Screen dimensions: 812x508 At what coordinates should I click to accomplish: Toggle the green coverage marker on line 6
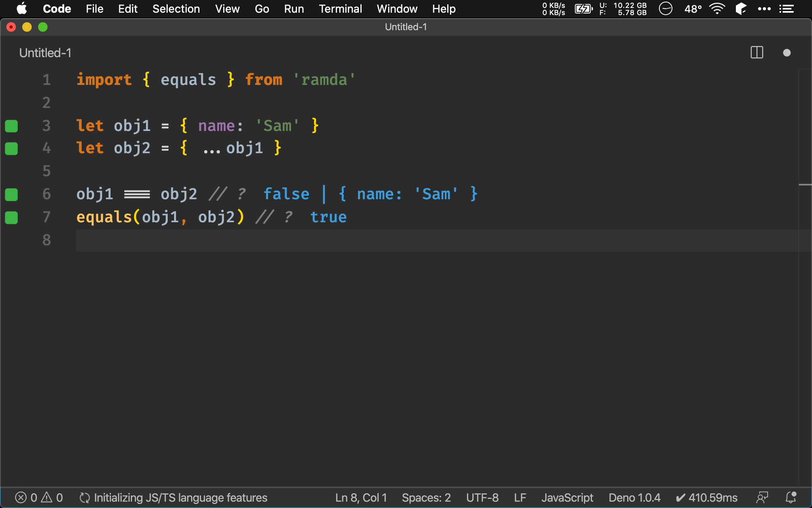(x=11, y=194)
